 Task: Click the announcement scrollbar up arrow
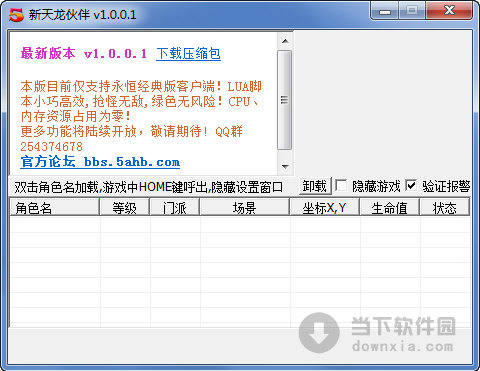click(x=285, y=41)
